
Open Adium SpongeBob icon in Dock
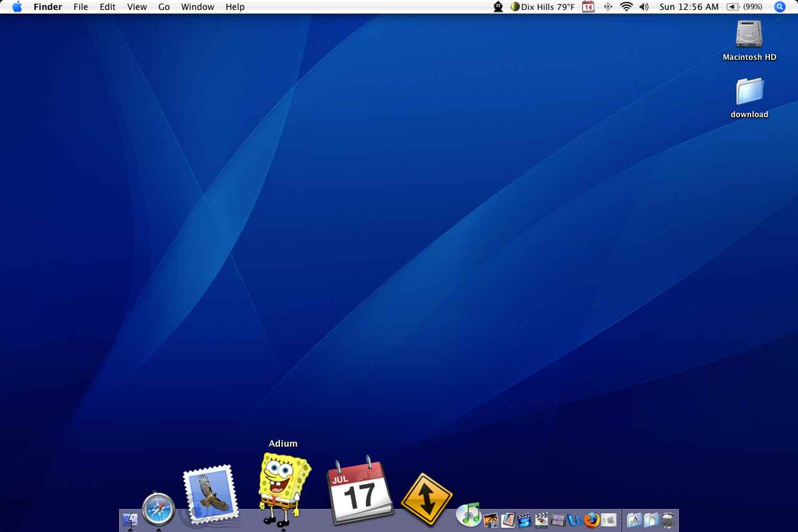pos(284,490)
